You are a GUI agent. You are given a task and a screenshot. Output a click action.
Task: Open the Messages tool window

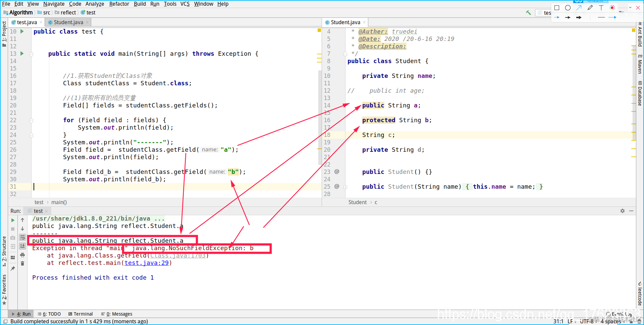[117, 314]
